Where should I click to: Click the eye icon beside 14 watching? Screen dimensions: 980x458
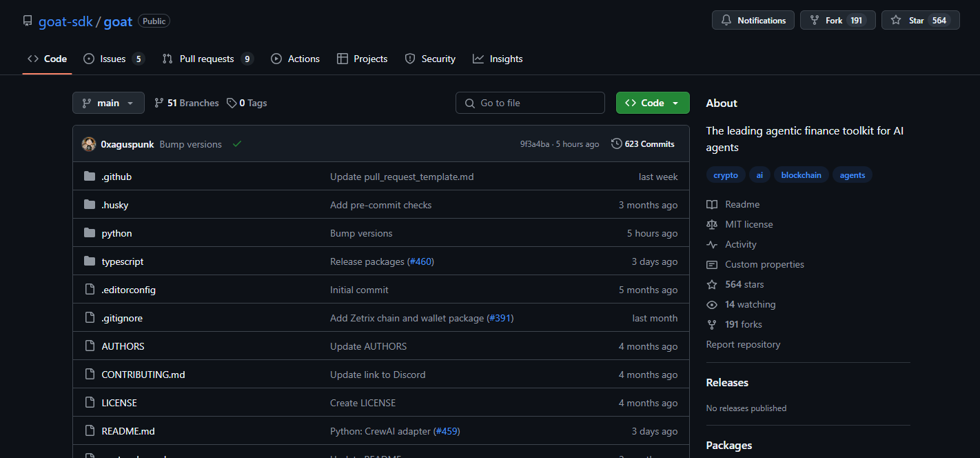click(712, 304)
